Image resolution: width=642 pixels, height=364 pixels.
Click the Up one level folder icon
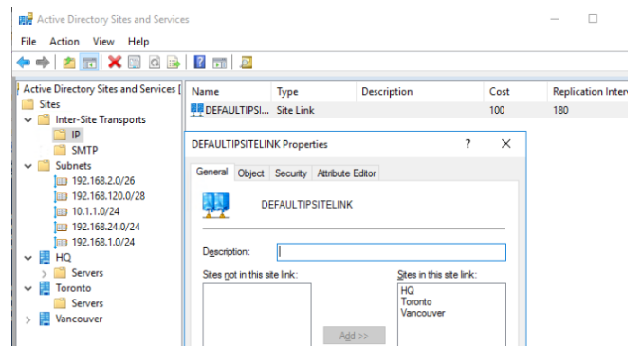69,63
